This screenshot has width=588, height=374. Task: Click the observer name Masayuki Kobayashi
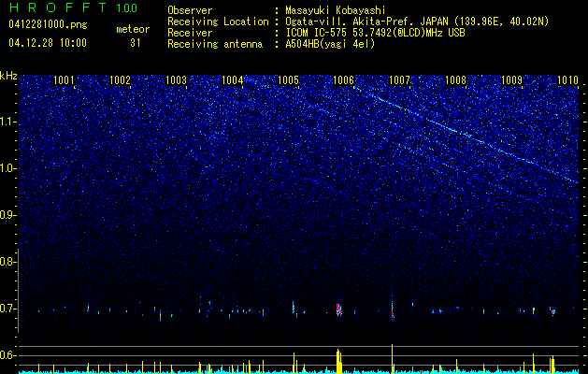(x=336, y=10)
